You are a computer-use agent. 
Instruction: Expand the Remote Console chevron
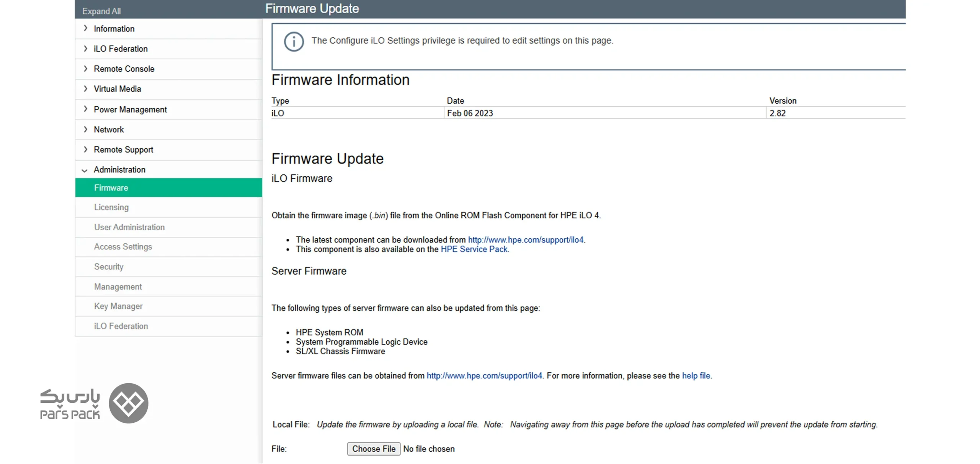point(85,68)
